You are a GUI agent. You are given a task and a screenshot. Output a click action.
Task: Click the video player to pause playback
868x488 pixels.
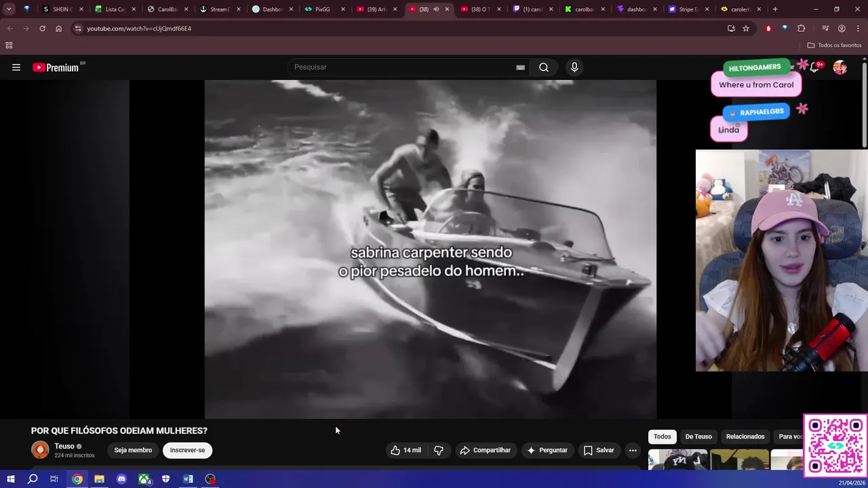coord(431,249)
